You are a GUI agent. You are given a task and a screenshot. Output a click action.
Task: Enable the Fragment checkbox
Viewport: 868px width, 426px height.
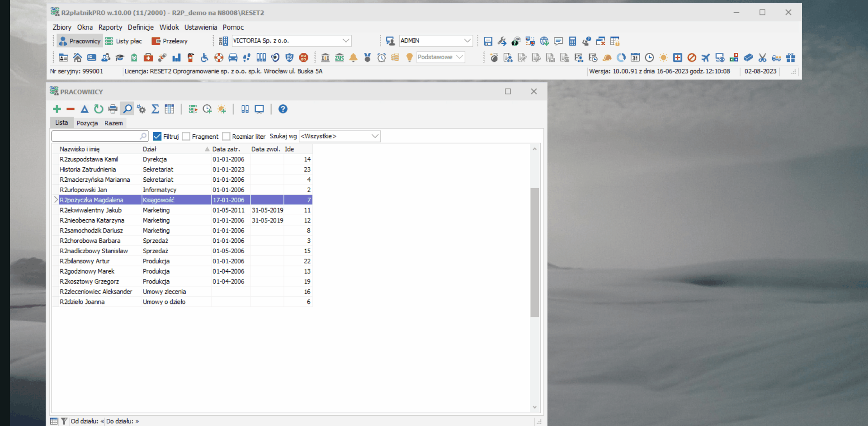(x=186, y=136)
